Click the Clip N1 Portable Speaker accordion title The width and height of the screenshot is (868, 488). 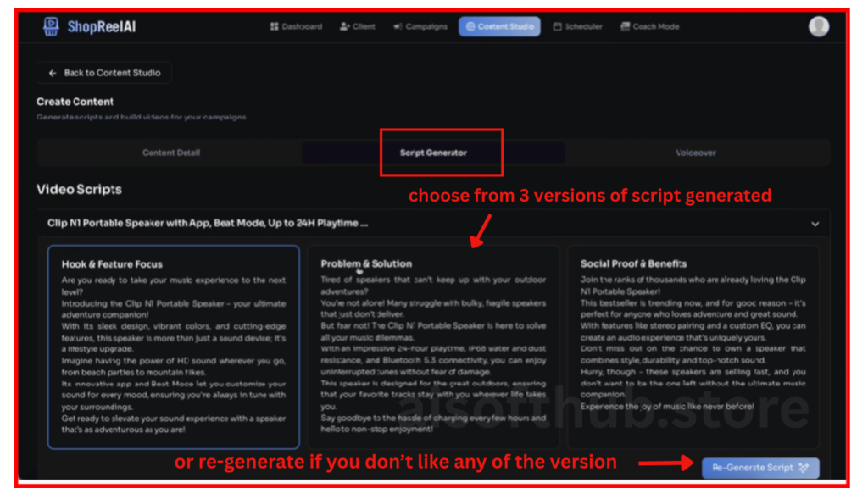point(208,225)
